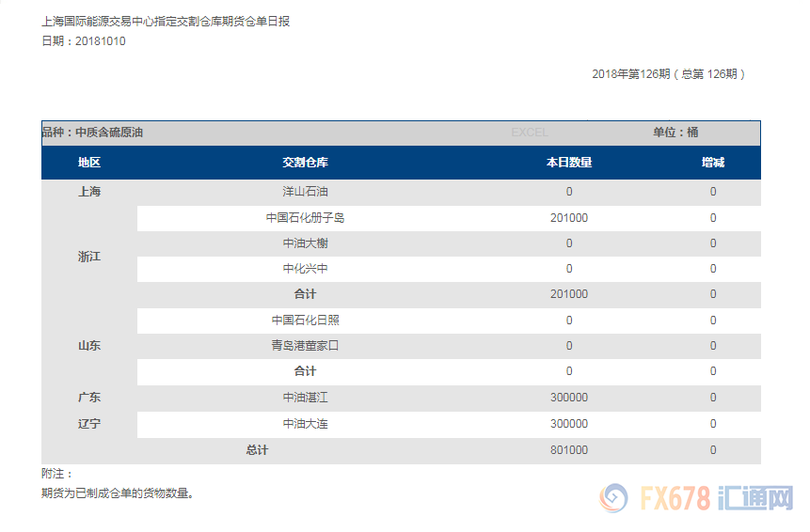Select the 洋山石油 warehouse cell
810x532 pixels.
(x=305, y=192)
